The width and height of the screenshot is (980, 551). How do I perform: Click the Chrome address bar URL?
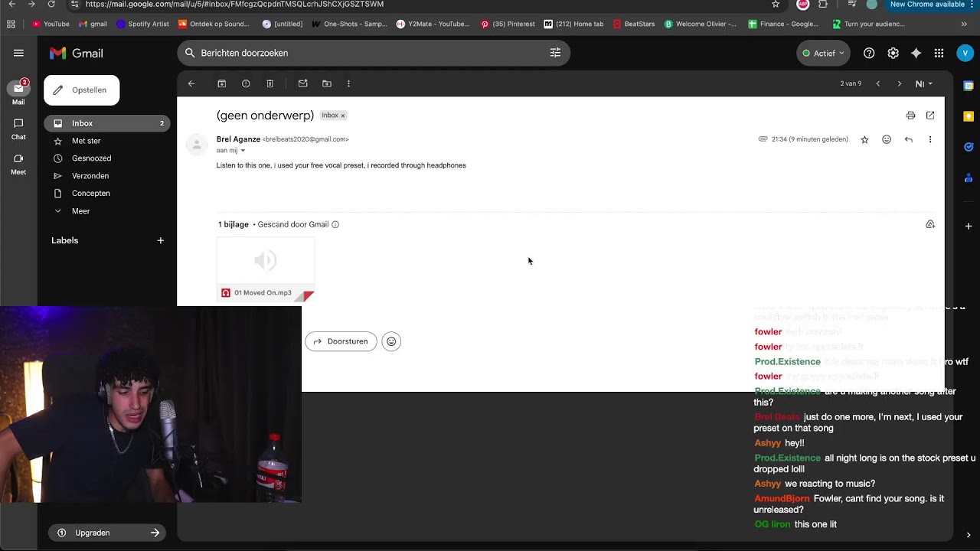tap(234, 5)
